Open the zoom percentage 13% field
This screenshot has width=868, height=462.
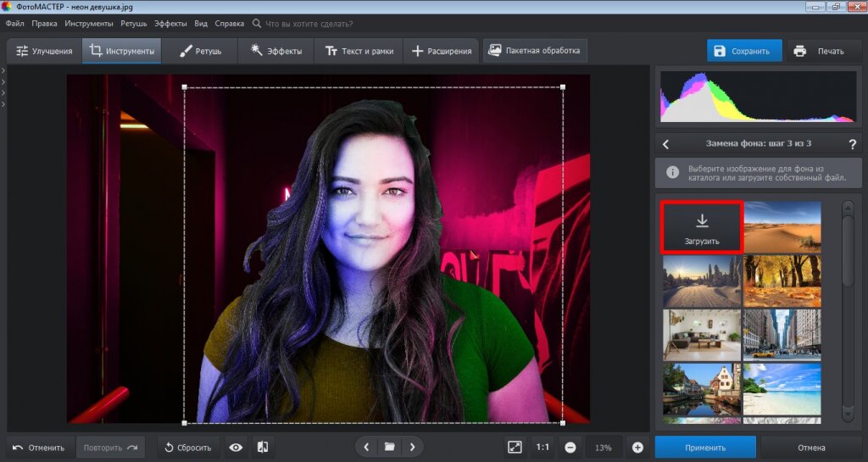click(604, 447)
